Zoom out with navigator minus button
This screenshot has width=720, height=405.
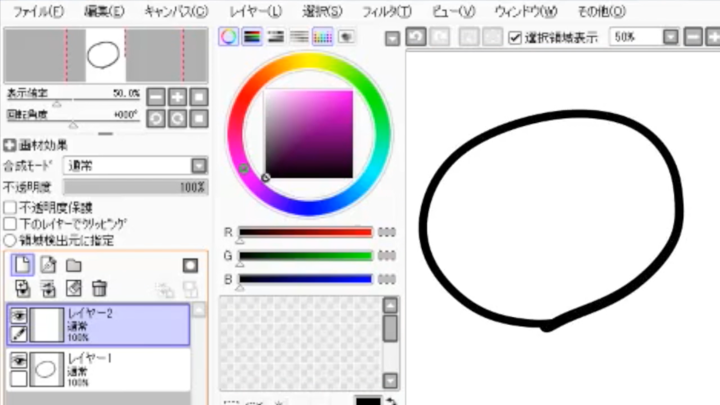(156, 97)
